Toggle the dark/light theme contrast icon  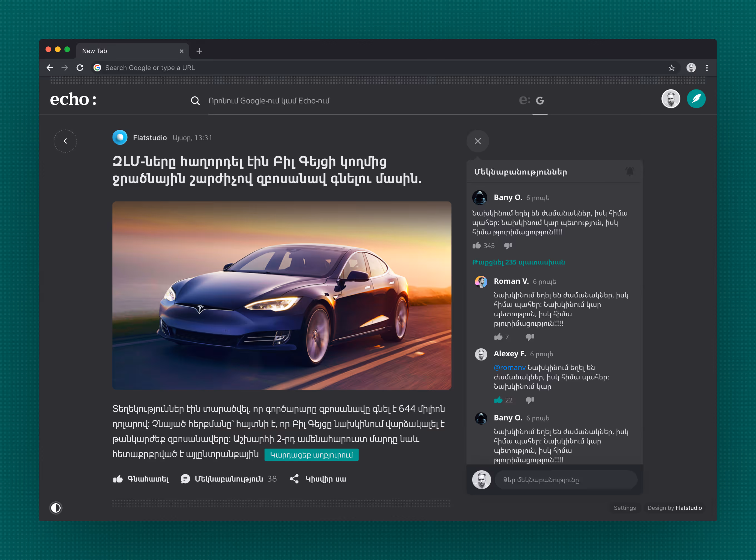click(56, 508)
